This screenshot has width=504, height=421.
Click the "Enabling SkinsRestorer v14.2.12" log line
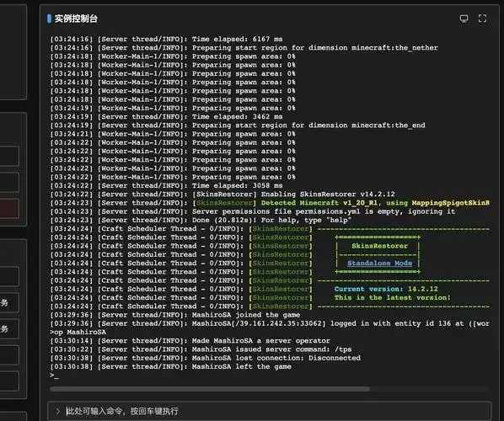tap(223, 195)
